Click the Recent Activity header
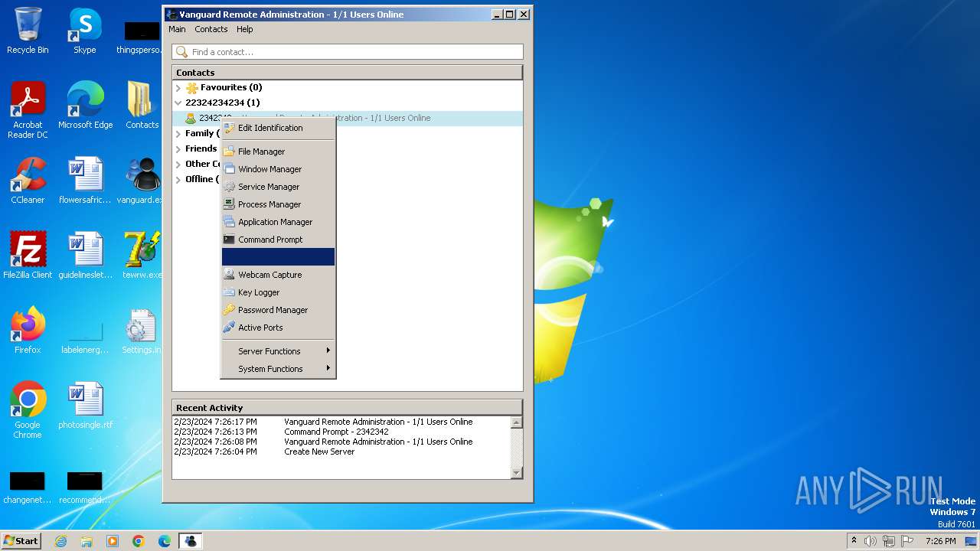The image size is (980, 551). pyautogui.click(x=347, y=408)
